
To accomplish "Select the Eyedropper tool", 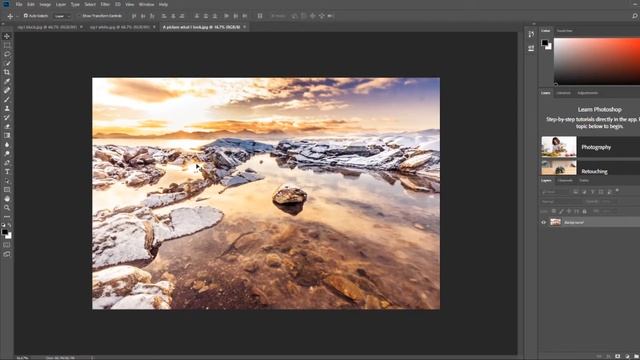I will pos(7,81).
